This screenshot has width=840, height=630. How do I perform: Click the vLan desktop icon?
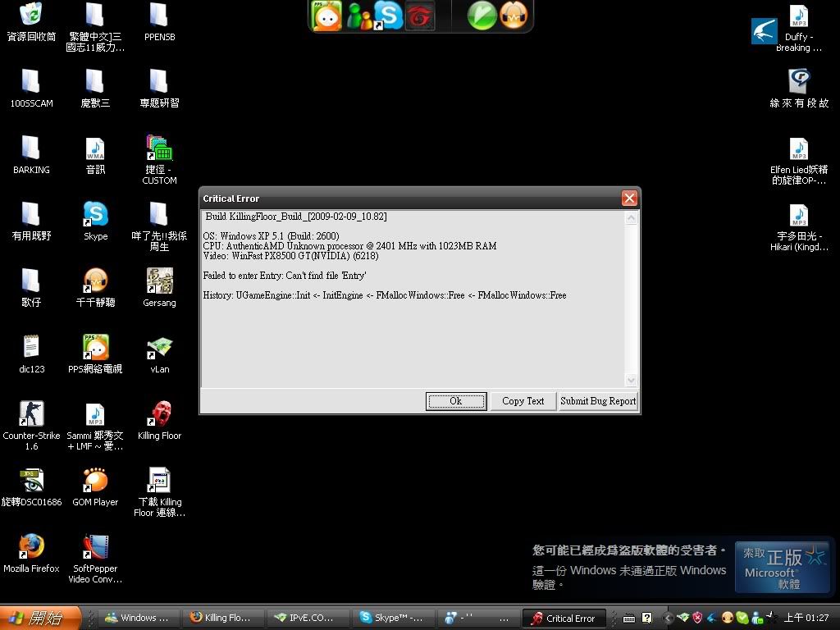tap(159, 348)
